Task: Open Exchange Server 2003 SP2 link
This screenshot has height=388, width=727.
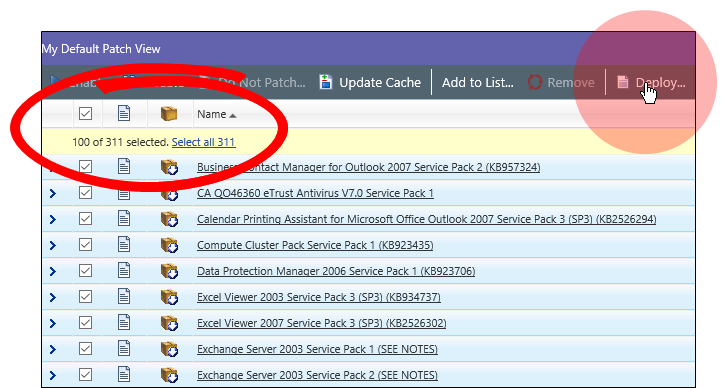Action: [x=318, y=375]
